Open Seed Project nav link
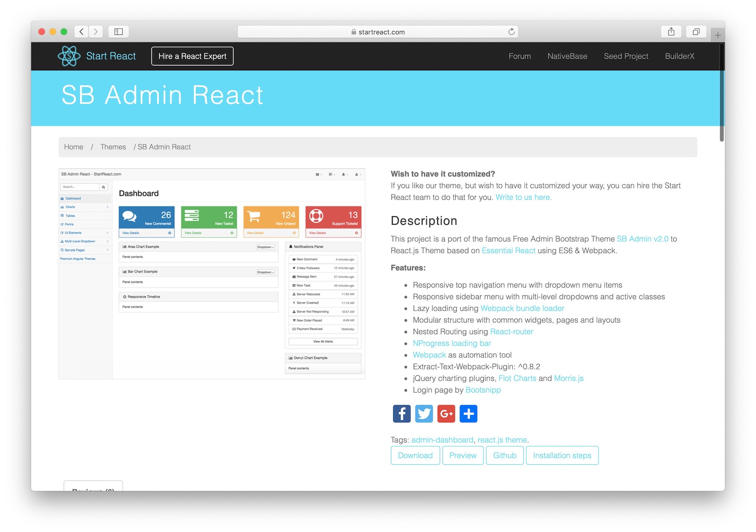Viewport: 756px width, 532px height. (626, 56)
